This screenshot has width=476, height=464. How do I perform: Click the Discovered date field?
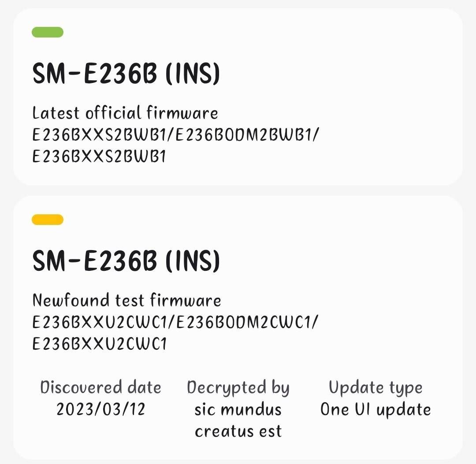(x=101, y=387)
